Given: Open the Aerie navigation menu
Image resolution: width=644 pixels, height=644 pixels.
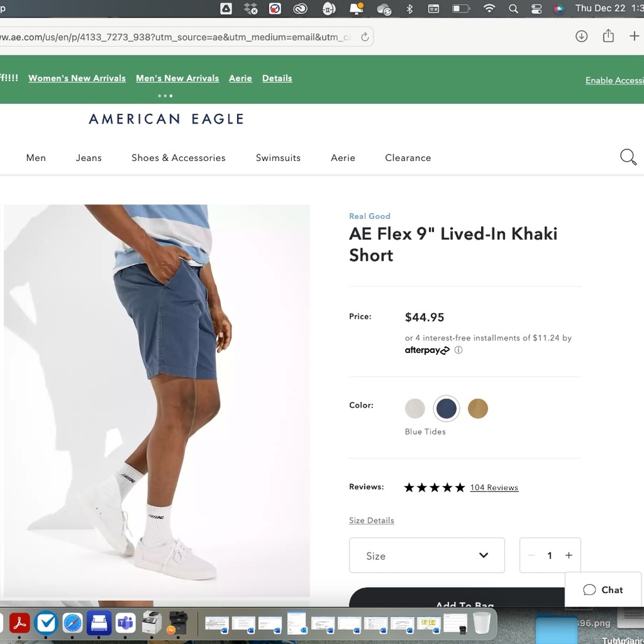Looking at the screenshot, I should pos(343,158).
